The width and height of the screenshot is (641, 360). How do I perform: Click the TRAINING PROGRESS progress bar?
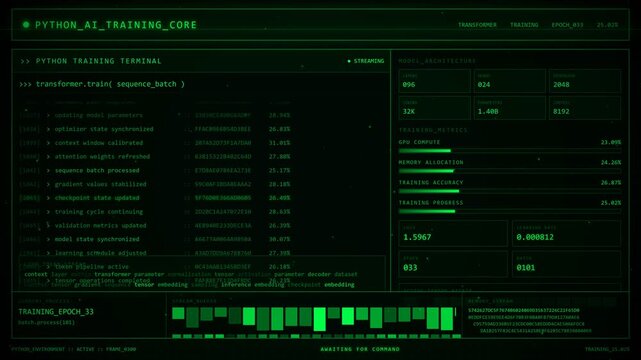coord(510,211)
